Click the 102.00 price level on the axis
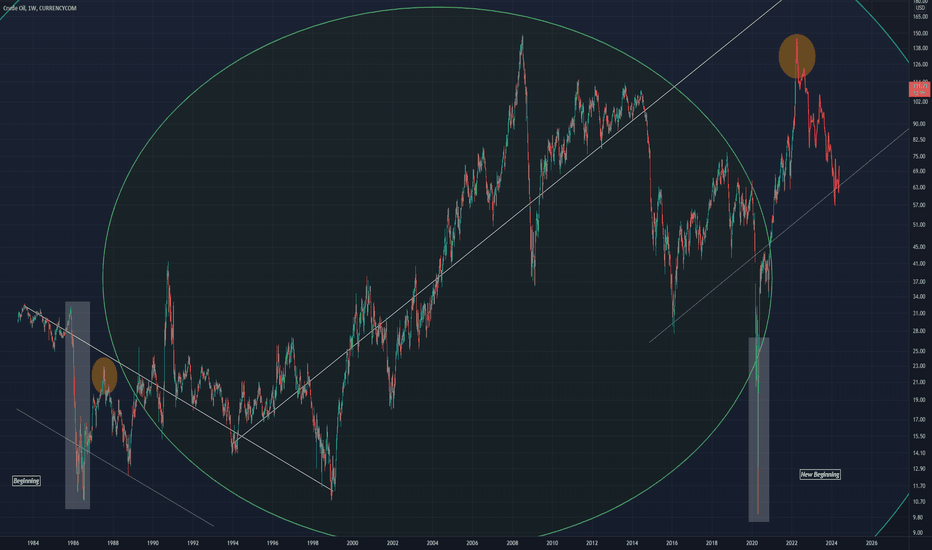 pyautogui.click(x=920, y=102)
